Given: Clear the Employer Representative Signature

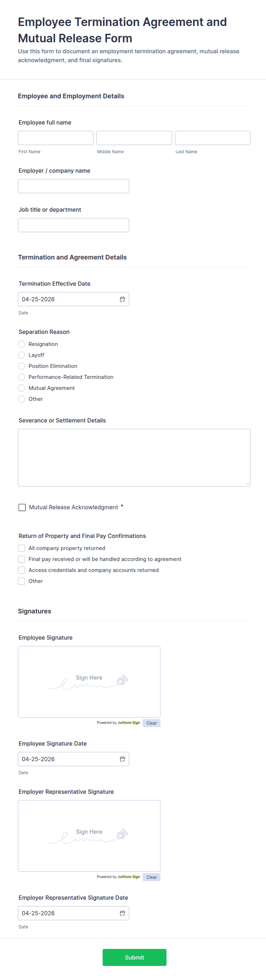Looking at the screenshot, I should (x=151, y=877).
